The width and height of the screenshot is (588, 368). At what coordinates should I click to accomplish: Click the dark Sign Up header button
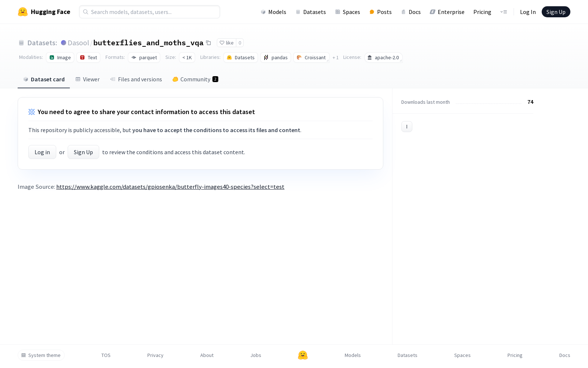coord(556,12)
